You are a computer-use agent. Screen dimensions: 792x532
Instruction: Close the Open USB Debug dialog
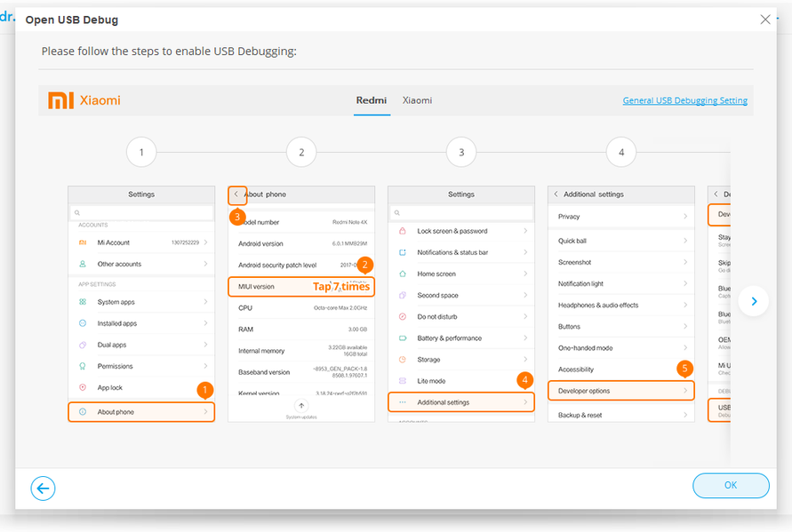pos(766,20)
